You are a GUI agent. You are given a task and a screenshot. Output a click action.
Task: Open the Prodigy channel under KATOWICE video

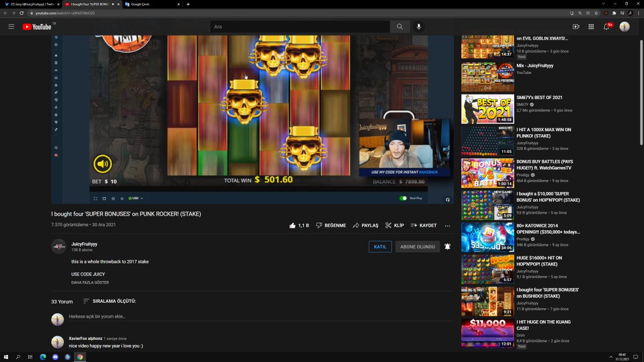click(x=523, y=239)
